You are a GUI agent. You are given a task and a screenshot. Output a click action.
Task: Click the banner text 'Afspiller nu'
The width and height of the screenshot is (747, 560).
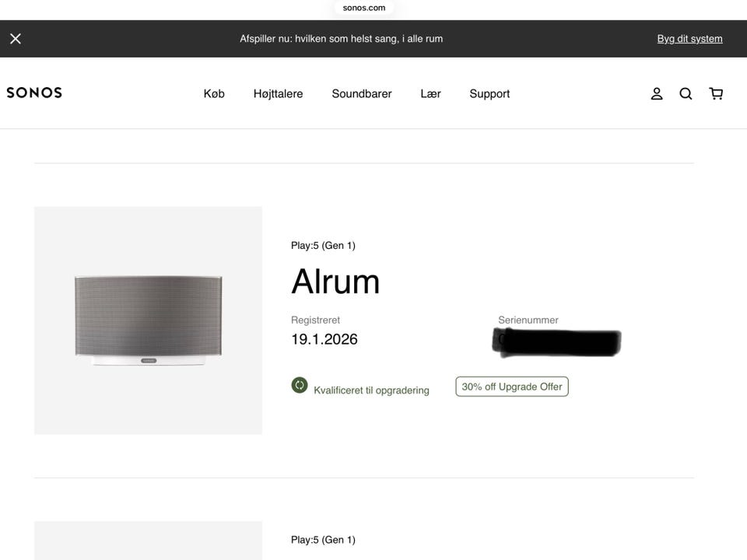pos(265,39)
